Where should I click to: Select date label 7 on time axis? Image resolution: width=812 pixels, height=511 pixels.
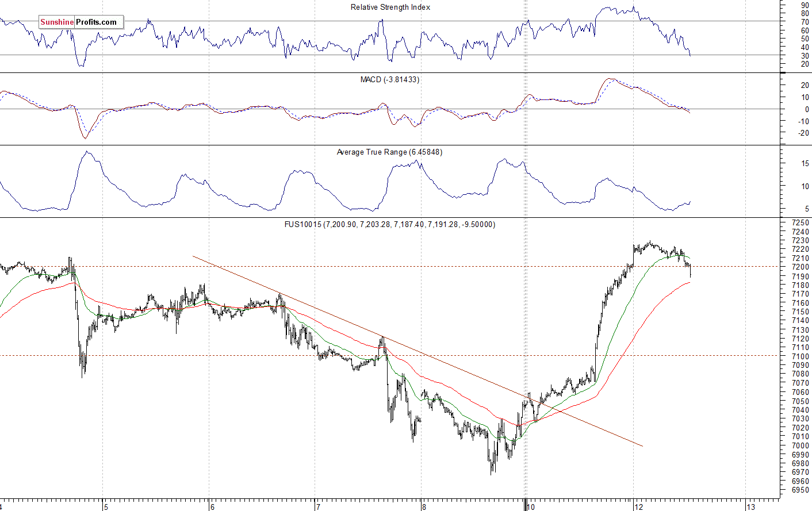pyautogui.click(x=318, y=507)
